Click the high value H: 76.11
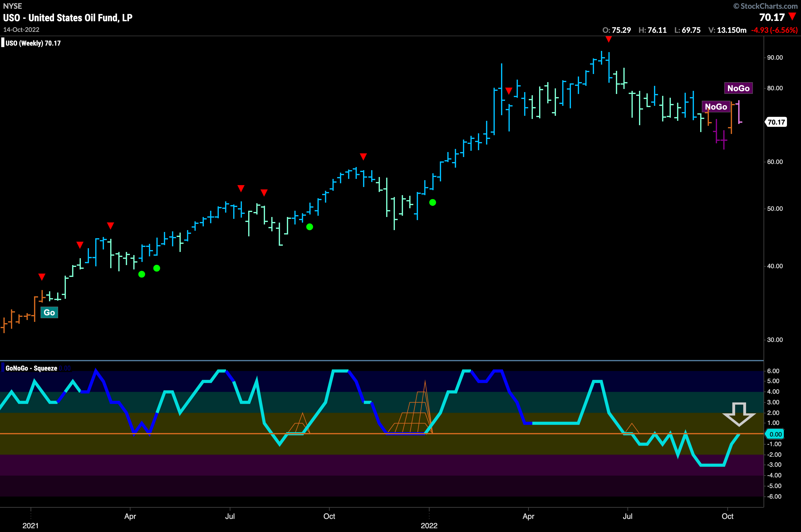This screenshot has width=801, height=532. (652, 30)
